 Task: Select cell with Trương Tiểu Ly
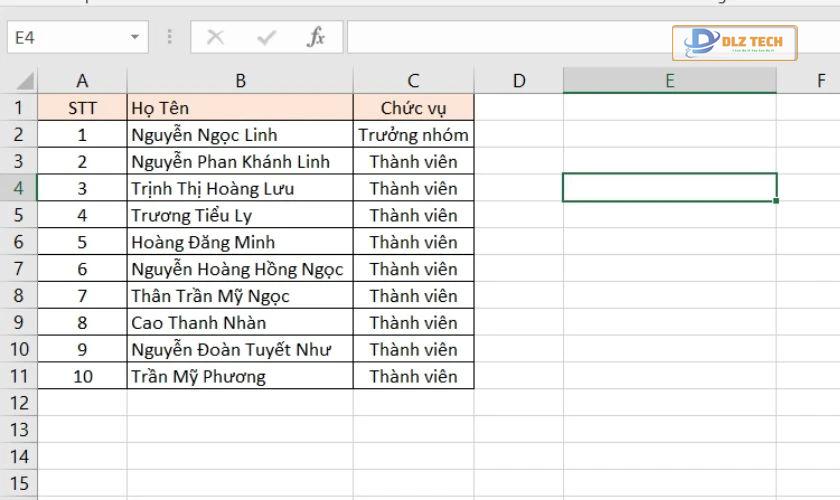(240, 215)
